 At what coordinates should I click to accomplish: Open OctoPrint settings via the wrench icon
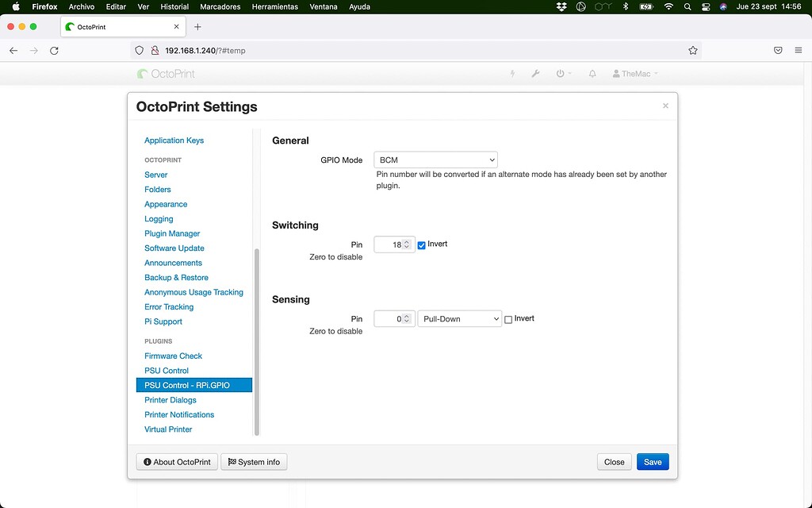click(x=535, y=73)
